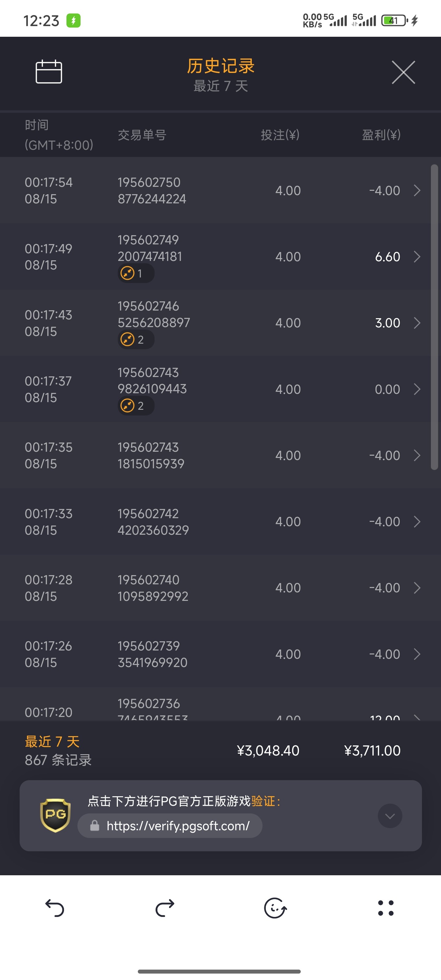Open the four-dot grid menu

point(386,908)
